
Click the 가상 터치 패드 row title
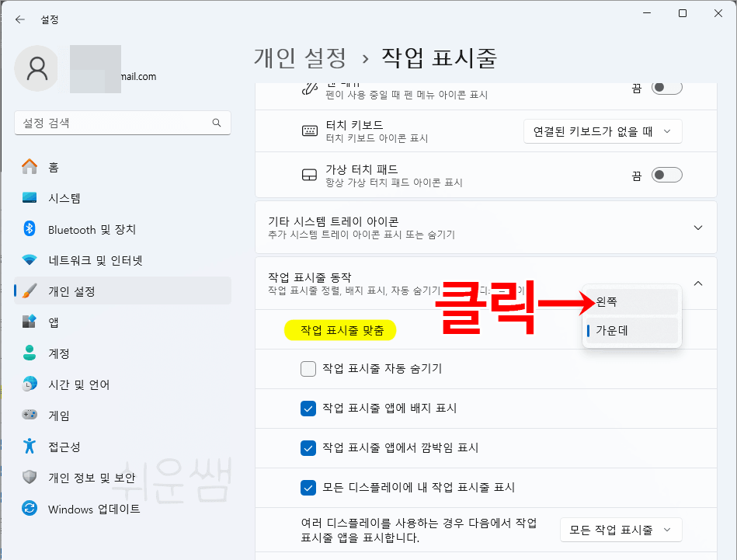(x=362, y=169)
